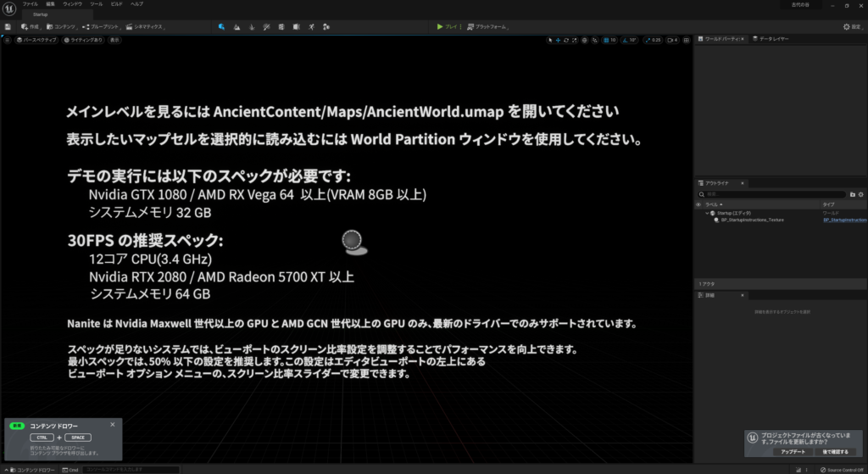Open play options with the three-dot button
Image resolution: width=868 pixels, height=474 pixels.
460,26
